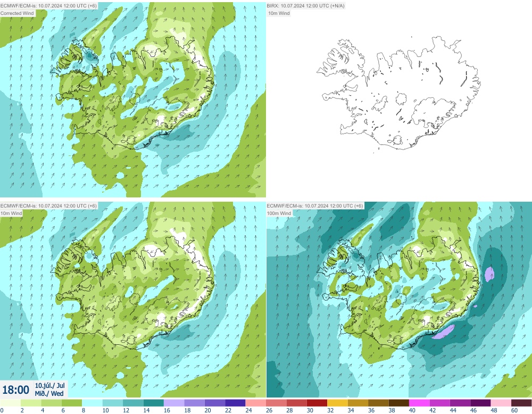Click the legend value '12'
532x414 pixels.
pos(126,410)
